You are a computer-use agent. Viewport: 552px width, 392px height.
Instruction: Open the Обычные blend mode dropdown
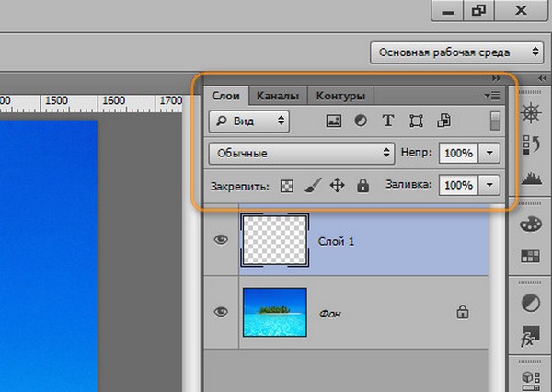pyautogui.click(x=301, y=152)
